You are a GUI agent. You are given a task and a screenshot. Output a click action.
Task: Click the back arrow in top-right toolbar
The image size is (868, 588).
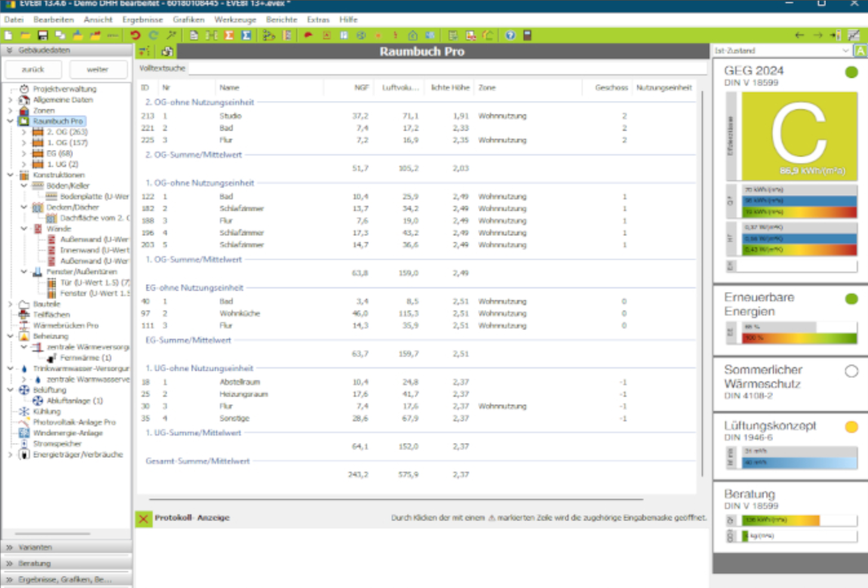click(x=799, y=36)
